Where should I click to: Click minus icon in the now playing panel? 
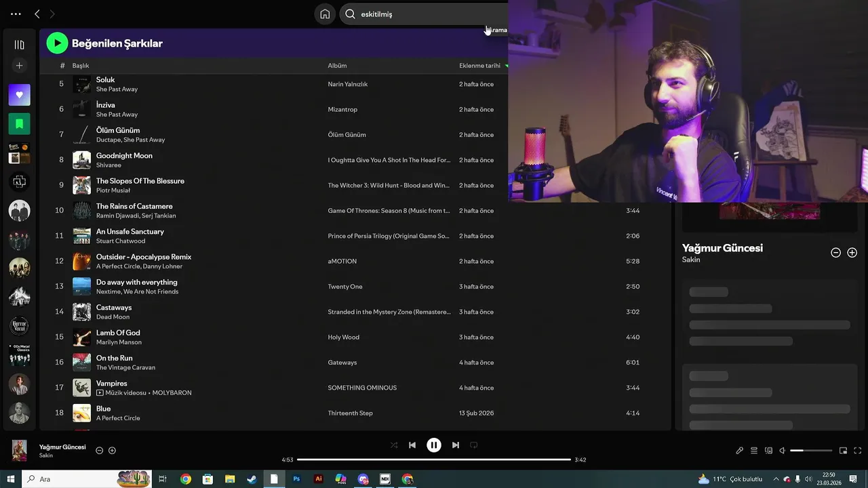coord(835,253)
